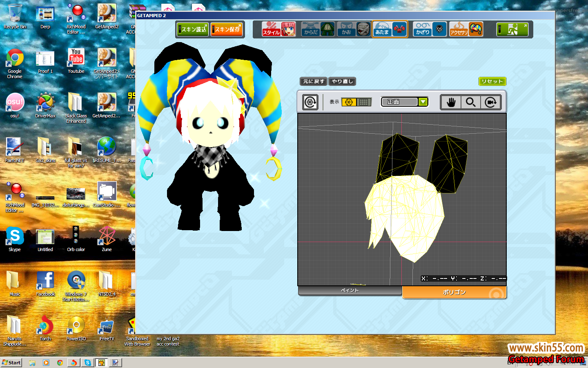Open the Black Glass Enhanced folder

click(x=76, y=108)
